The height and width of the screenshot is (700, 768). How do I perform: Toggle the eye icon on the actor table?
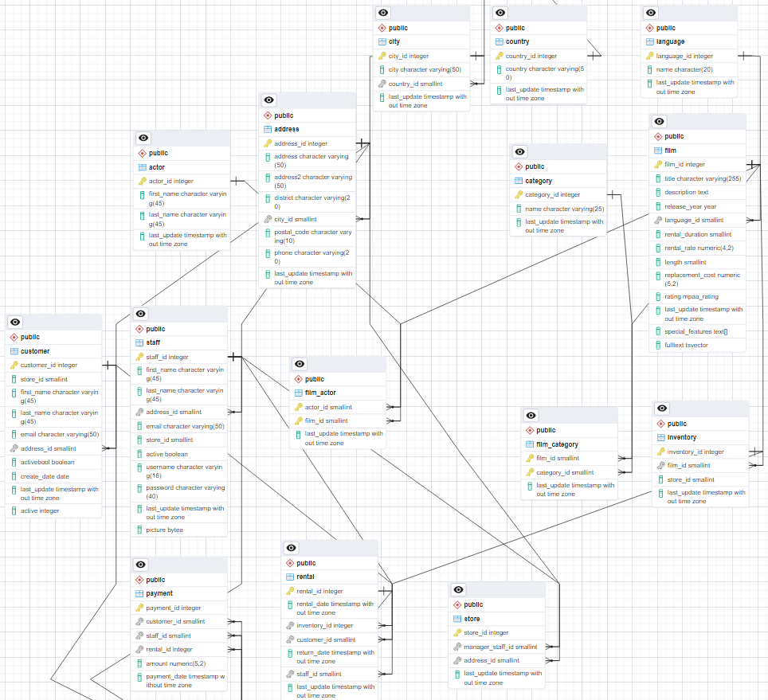pos(143,137)
